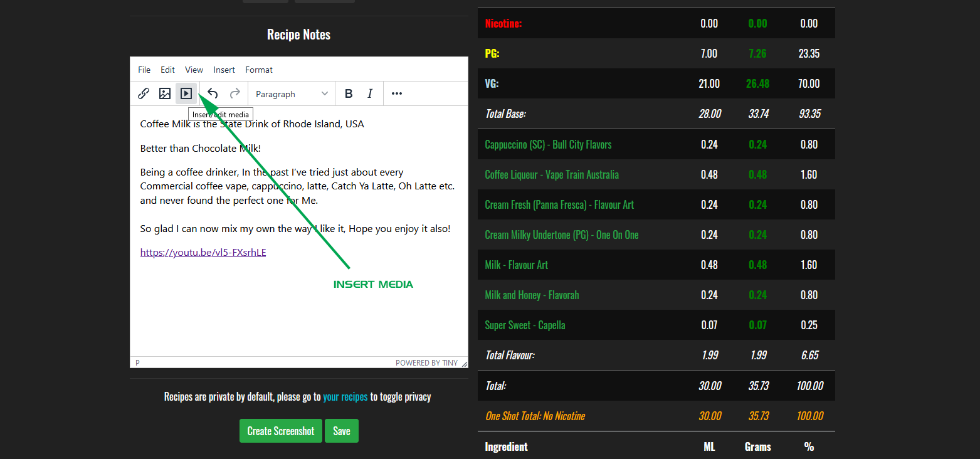
Task: Click the insert/edit image icon
Action: click(x=165, y=93)
